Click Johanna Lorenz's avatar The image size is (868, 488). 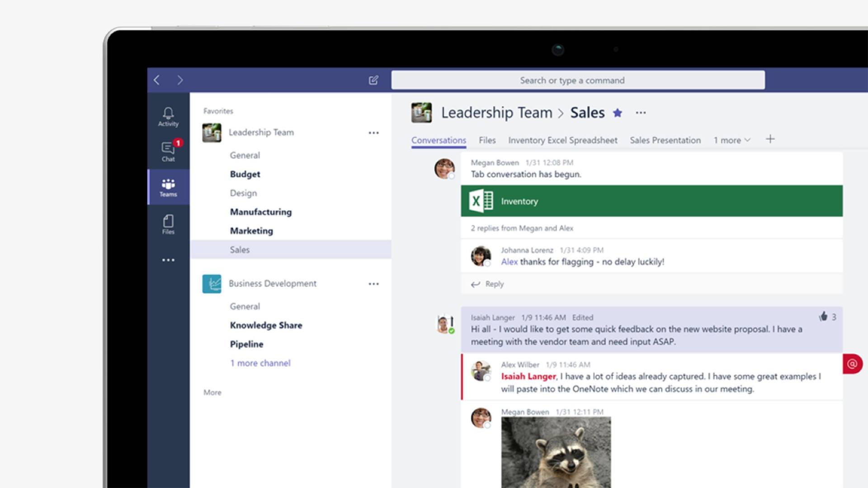tap(481, 256)
